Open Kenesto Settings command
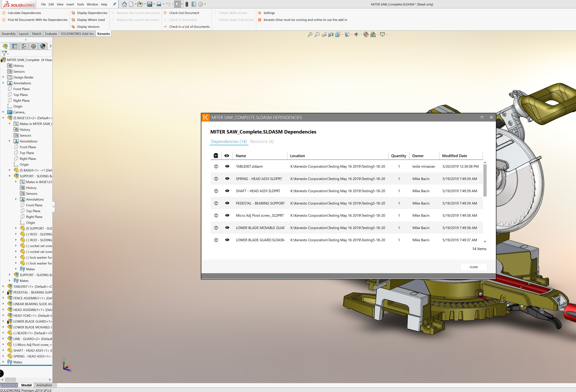The height and width of the screenshot is (392, 576). [x=266, y=13]
